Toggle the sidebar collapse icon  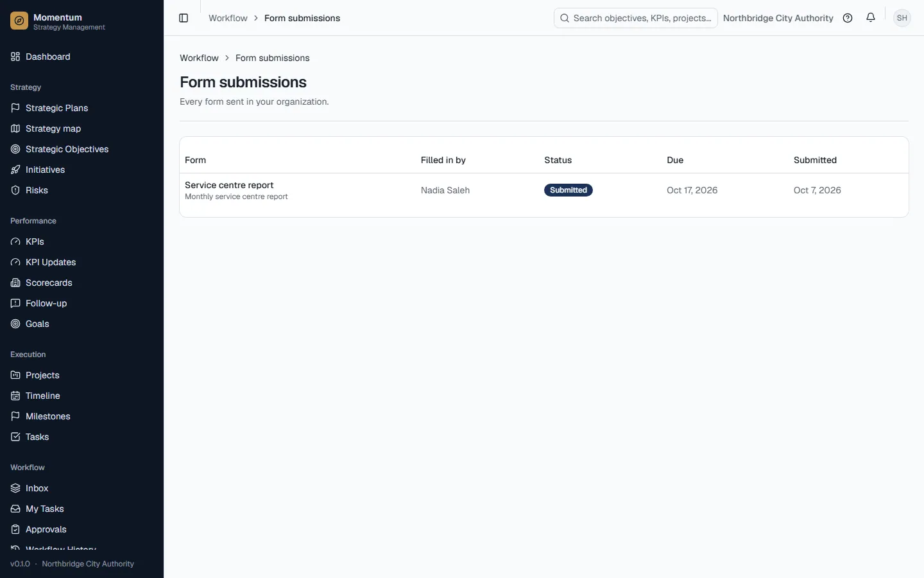point(184,18)
